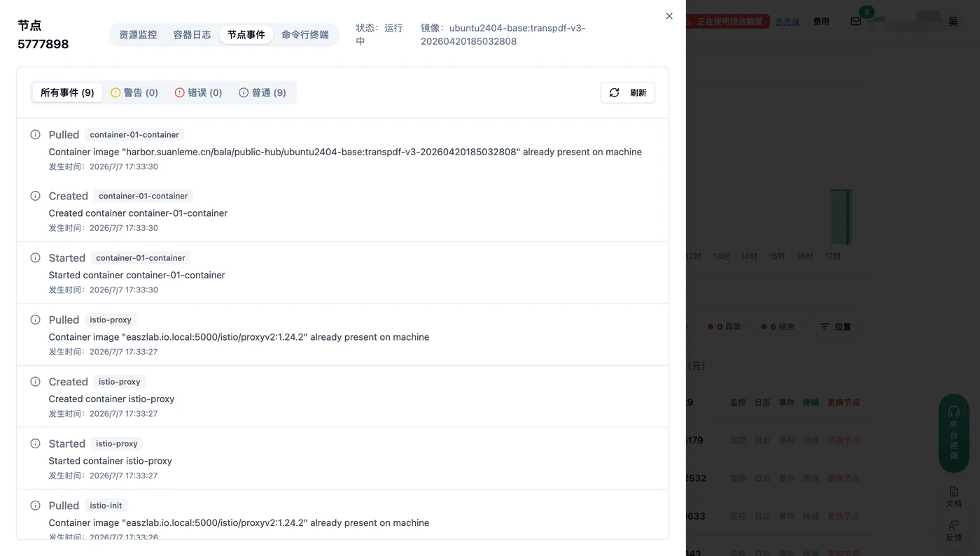This screenshot has height=556, width=980.
Task: Click the 17时 bar in background chart
Action: click(x=841, y=217)
